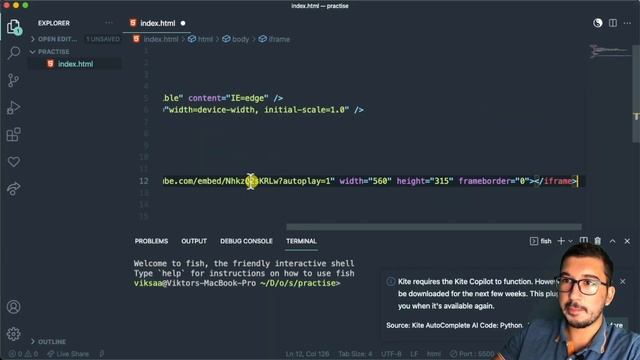
Task: Click content="IE=edge" text on line 5
Action: click(x=228, y=98)
